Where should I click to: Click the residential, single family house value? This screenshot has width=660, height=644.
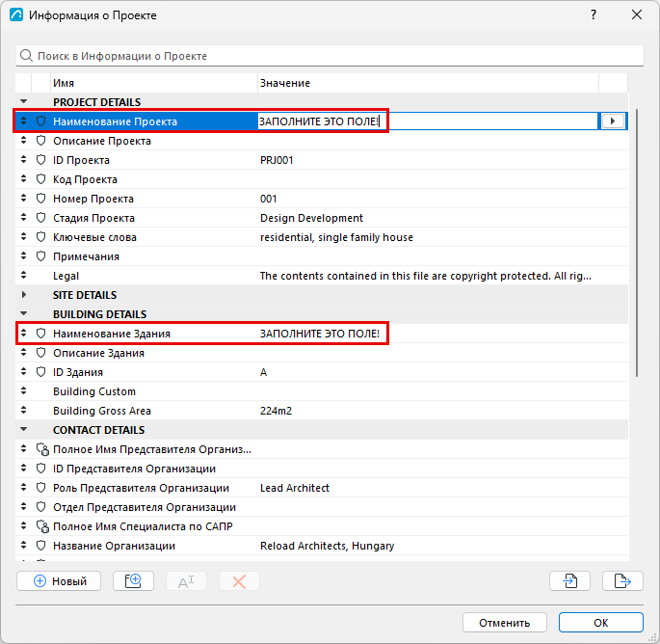click(x=336, y=237)
